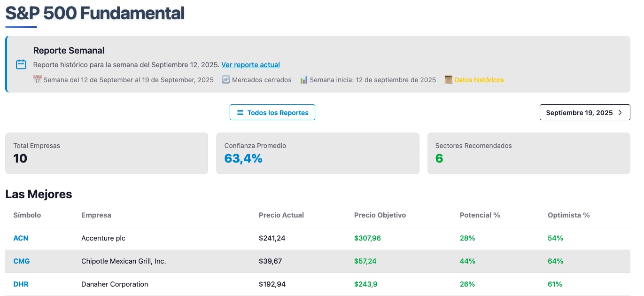Open the ACN ticker symbol link
644x296 pixels.
[21, 238]
